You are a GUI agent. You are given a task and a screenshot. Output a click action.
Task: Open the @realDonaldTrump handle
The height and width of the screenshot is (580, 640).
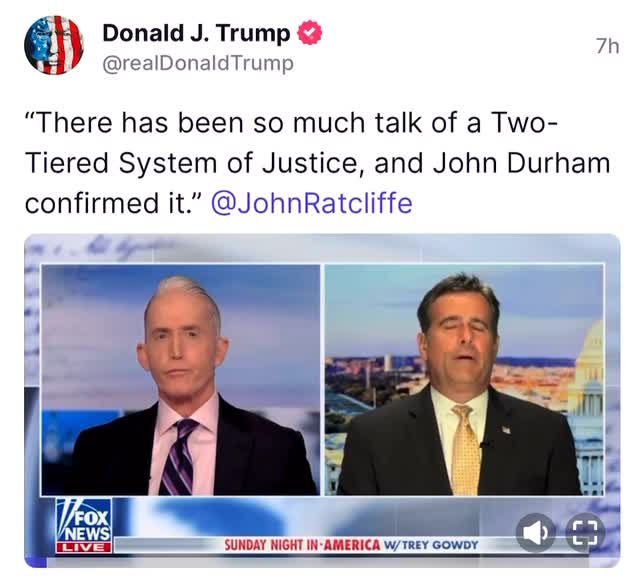pos(198,63)
